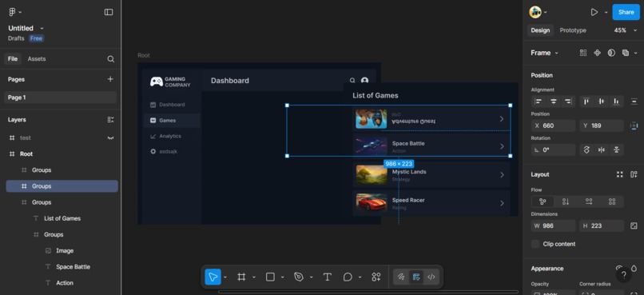Open the 45% zoom dropdown
644x295 pixels.
[x=626, y=30]
